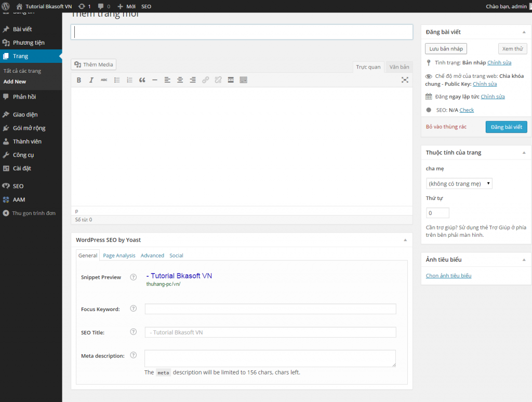Viewport: 532px width, 402px height.
Task: Collapse the Ảnh tiêu biểu panel
Action: click(x=524, y=260)
